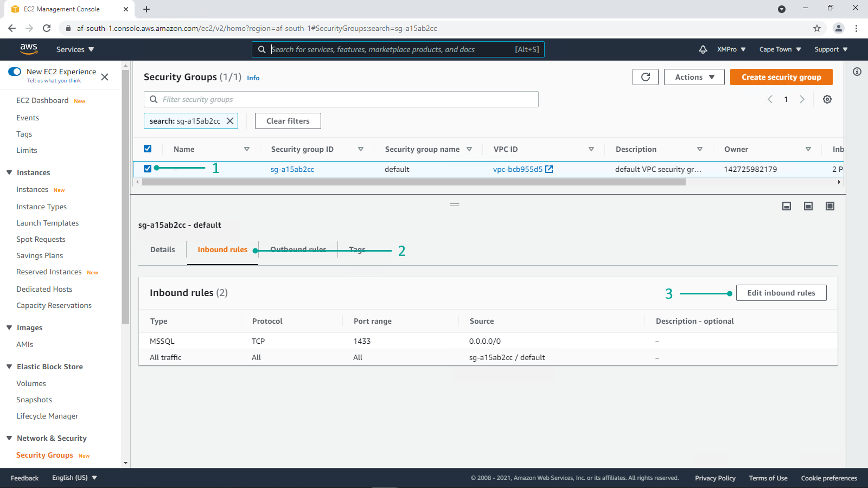Switch to the Tags tab
The image size is (868, 488).
(357, 249)
